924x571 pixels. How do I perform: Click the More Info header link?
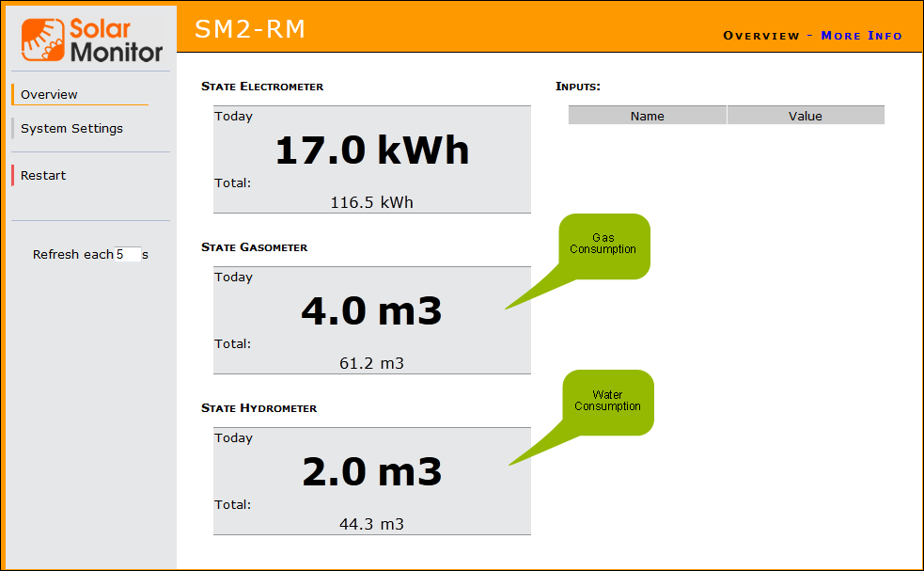[x=861, y=35]
